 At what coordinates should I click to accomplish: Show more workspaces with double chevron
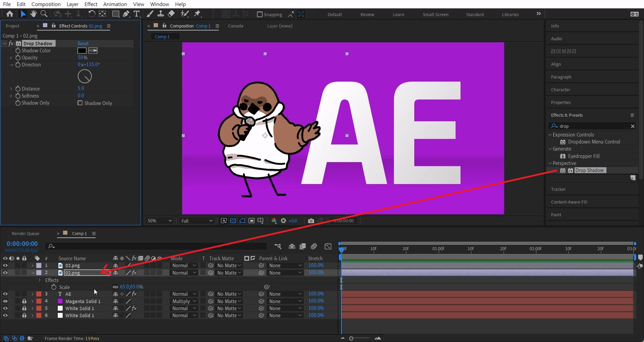(x=539, y=14)
